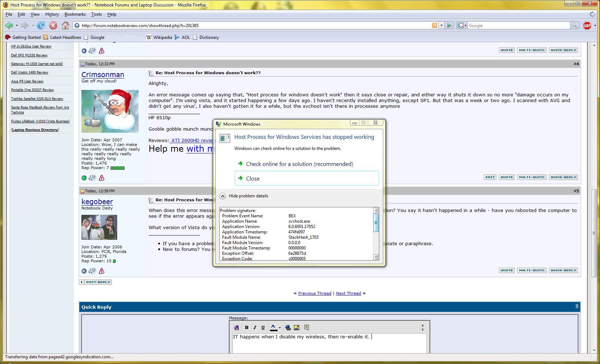Image resolution: width=600 pixels, height=364 pixels.
Task: Open the Previous Thread link
Action: tap(315, 293)
